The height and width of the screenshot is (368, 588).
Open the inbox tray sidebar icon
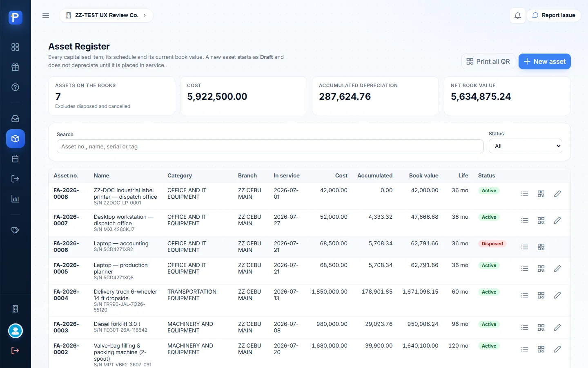tap(15, 119)
